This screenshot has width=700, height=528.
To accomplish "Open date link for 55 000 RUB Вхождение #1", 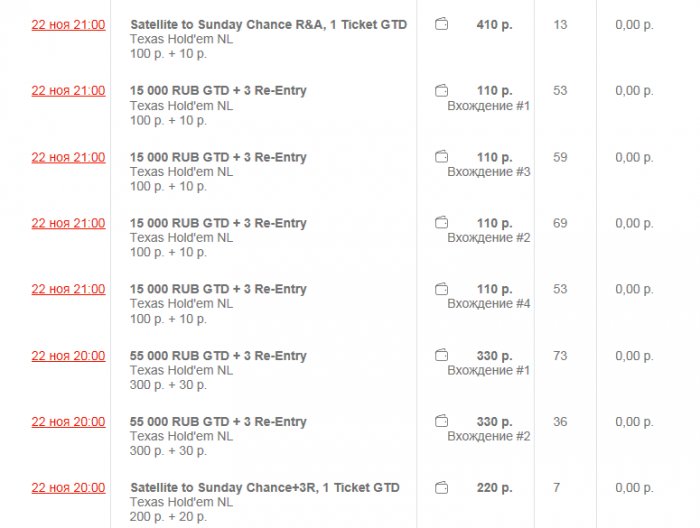I will pyautogui.click(x=68, y=355).
